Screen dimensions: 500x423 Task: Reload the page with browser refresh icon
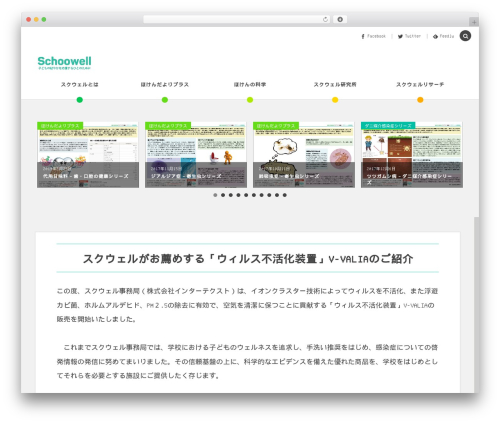[x=325, y=19]
